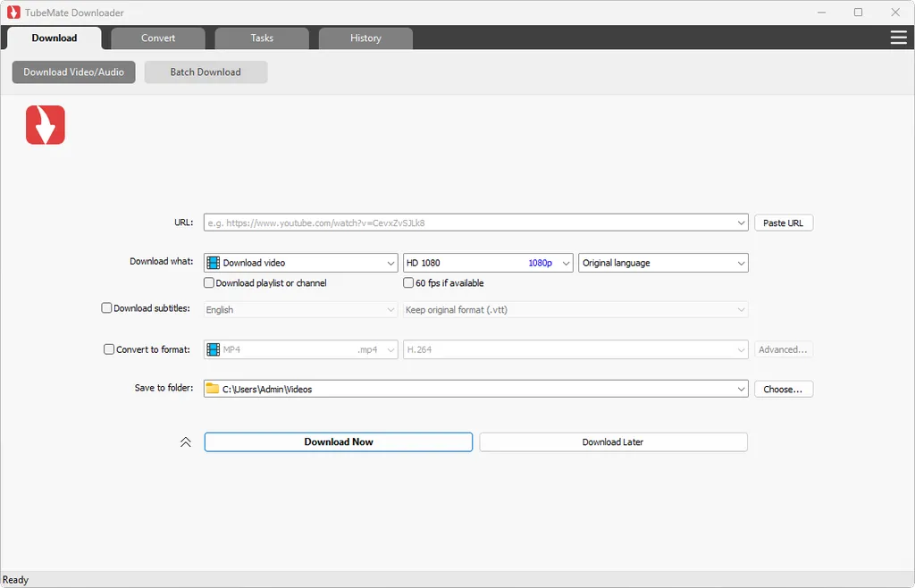915x588 pixels.
Task: Click film icon in MP4 format box
Action: (214, 349)
